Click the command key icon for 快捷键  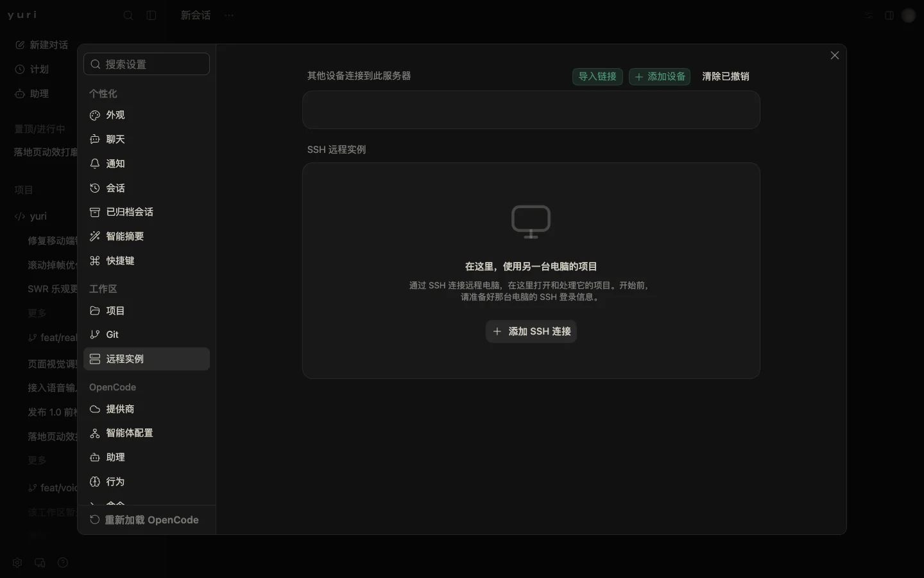click(x=95, y=261)
